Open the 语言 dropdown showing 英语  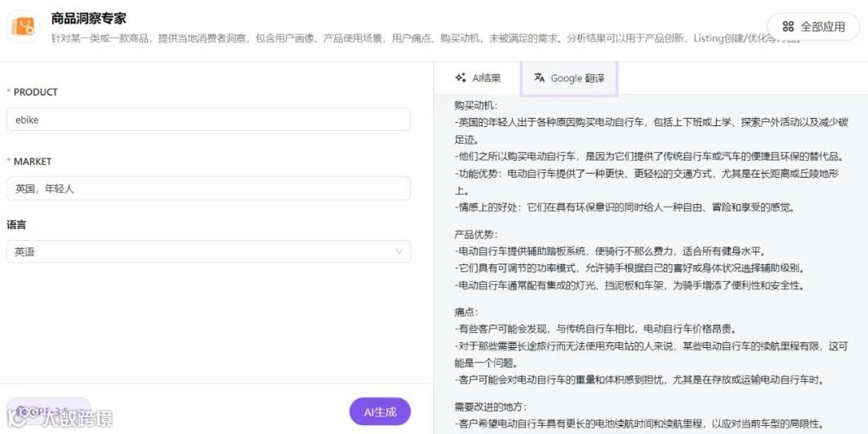(209, 252)
